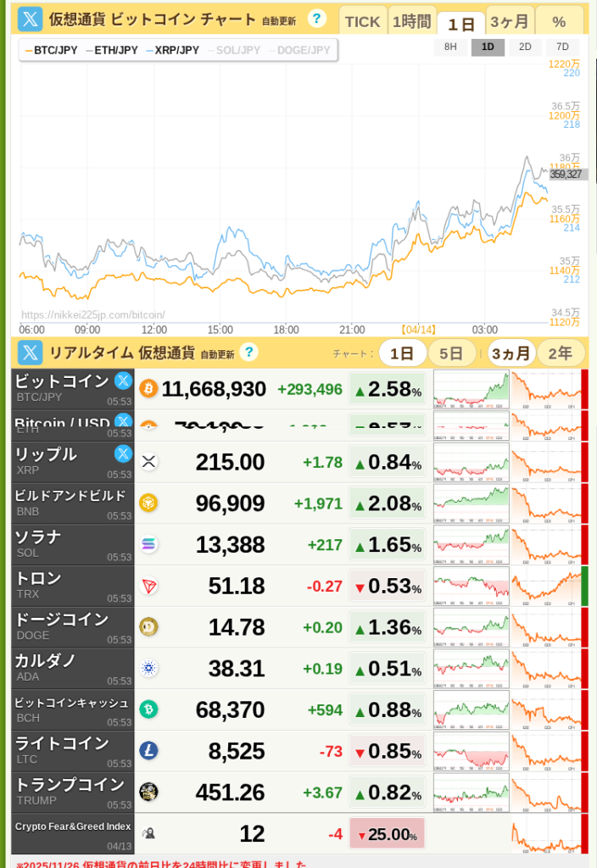The image size is (597, 868).
Task: Set mini charts to 2年
Action: (x=560, y=353)
